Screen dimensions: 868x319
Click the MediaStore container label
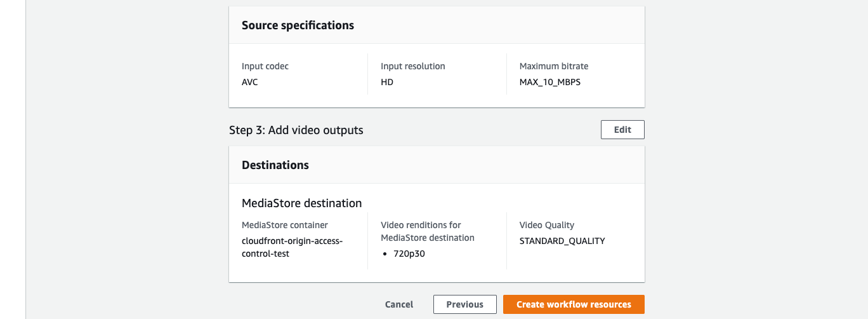tap(285, 225)
